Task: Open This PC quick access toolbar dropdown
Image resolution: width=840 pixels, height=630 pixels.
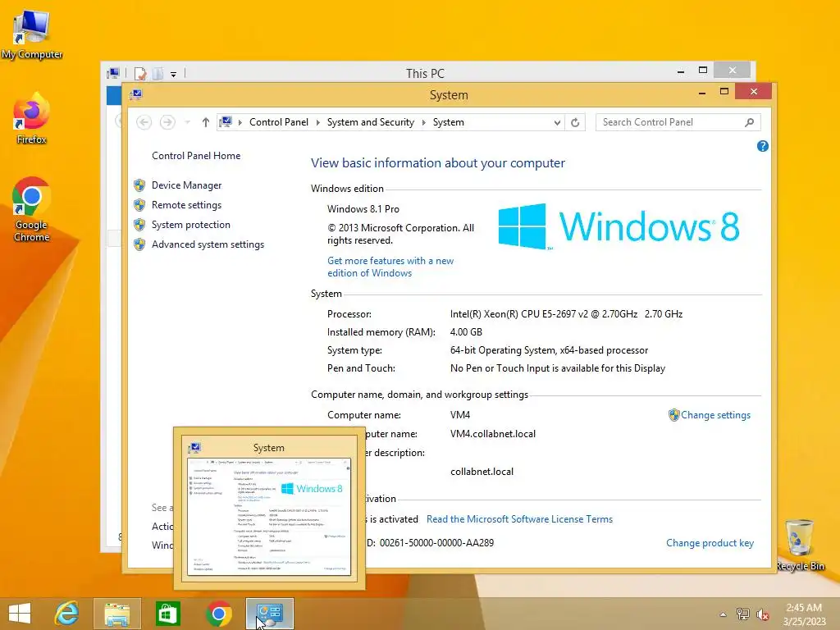Action: [174, 75]
